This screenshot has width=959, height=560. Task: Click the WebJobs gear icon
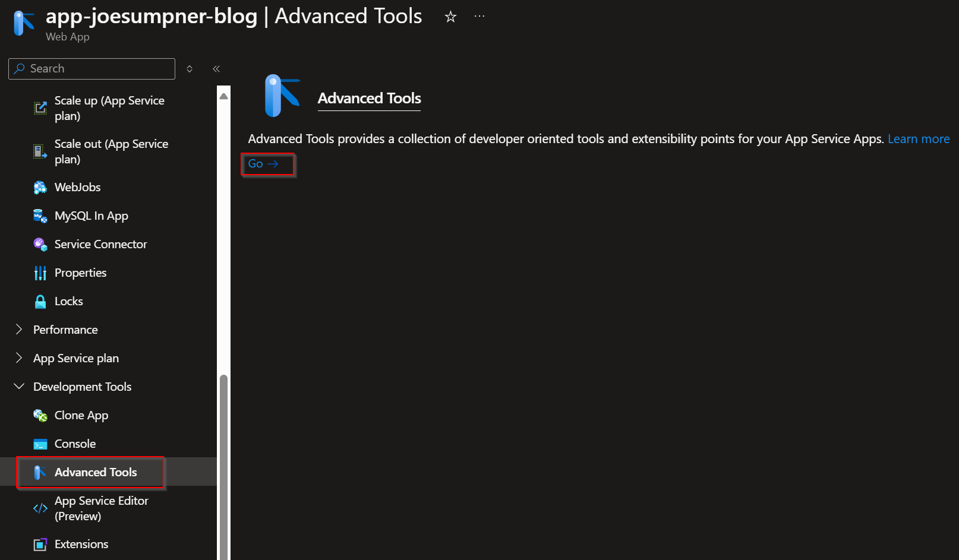40,188
